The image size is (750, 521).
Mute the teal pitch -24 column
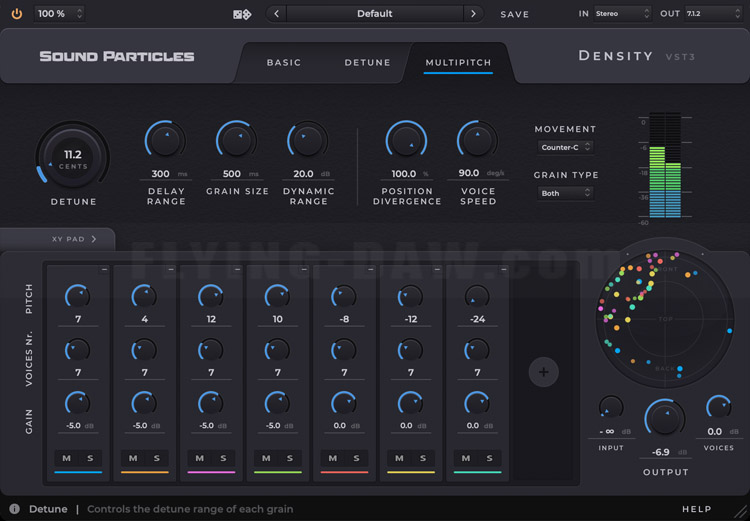pos(465,458)
